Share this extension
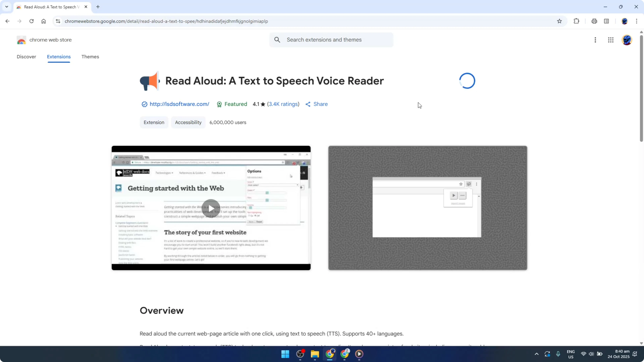Screen dimensions: 644x362 317,104
